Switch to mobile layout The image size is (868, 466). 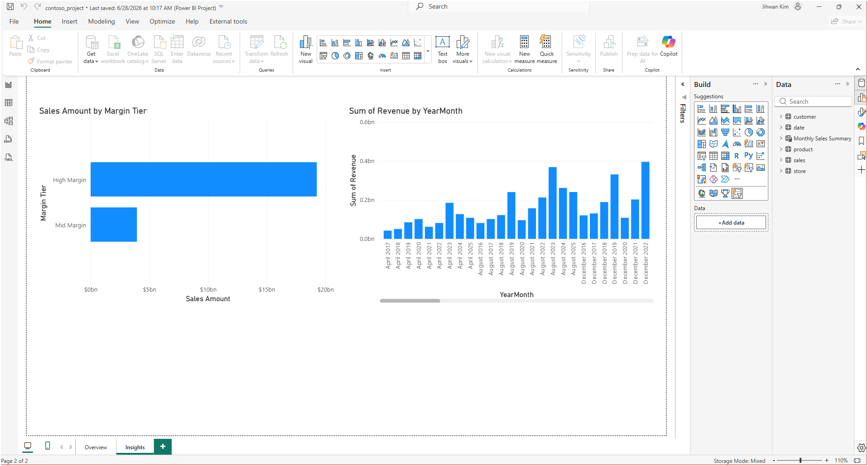(x=48, y=446)
